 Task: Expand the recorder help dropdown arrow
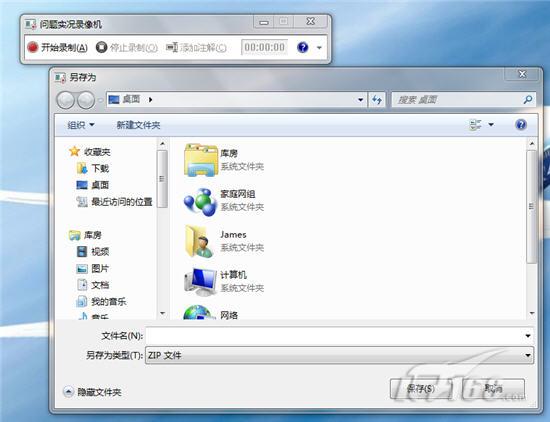(x=319, y=47)
